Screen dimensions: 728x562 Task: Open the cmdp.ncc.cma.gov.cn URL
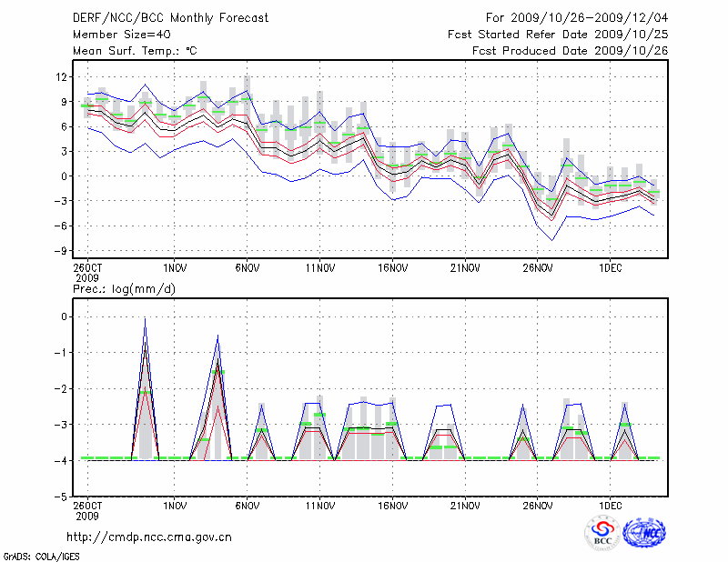click(149, 537)
